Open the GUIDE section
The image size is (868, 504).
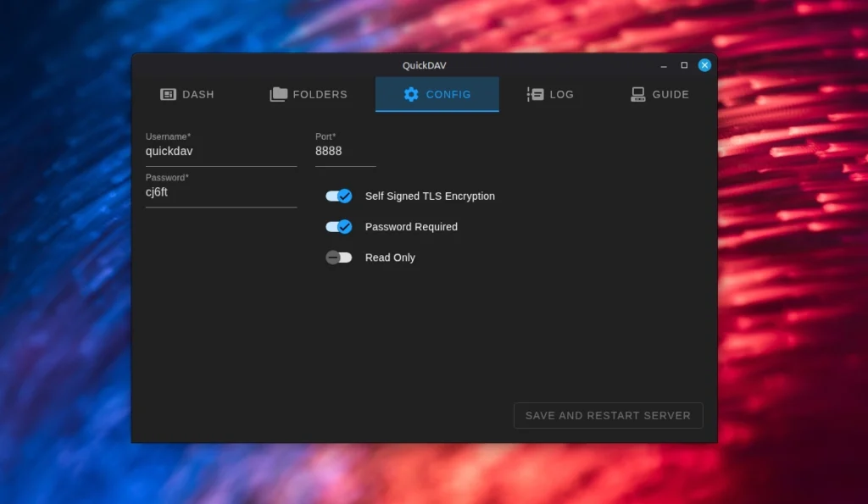pos(659,94)
